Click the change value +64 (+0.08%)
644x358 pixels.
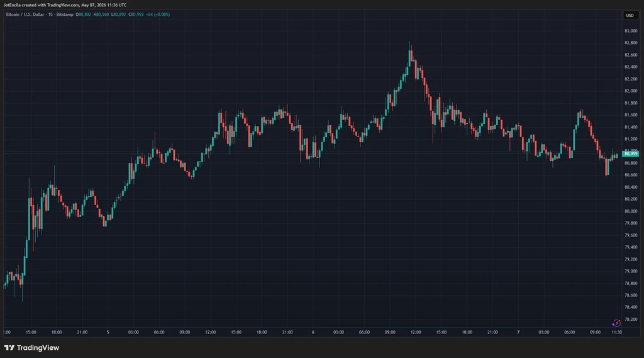[x=158, y=14]
